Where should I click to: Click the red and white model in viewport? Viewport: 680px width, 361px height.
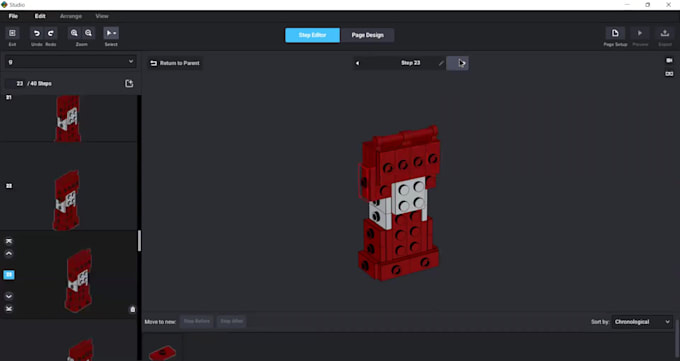[398, 203]
